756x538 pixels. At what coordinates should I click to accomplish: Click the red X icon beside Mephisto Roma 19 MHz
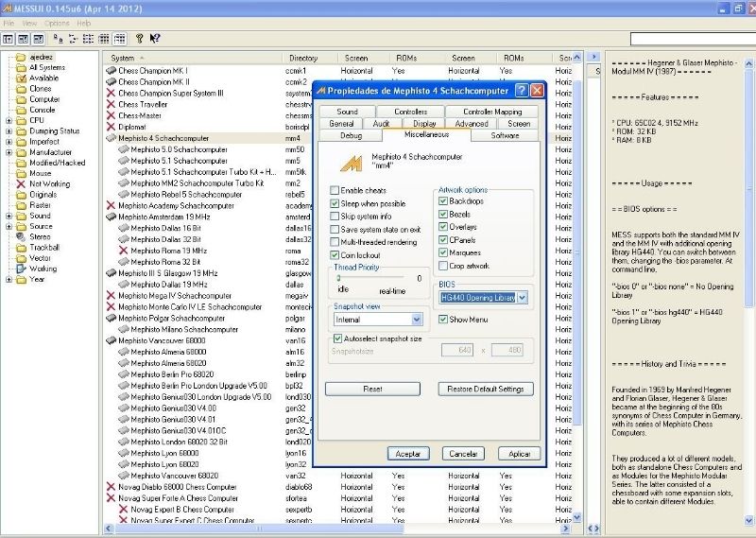pos(124,251)
